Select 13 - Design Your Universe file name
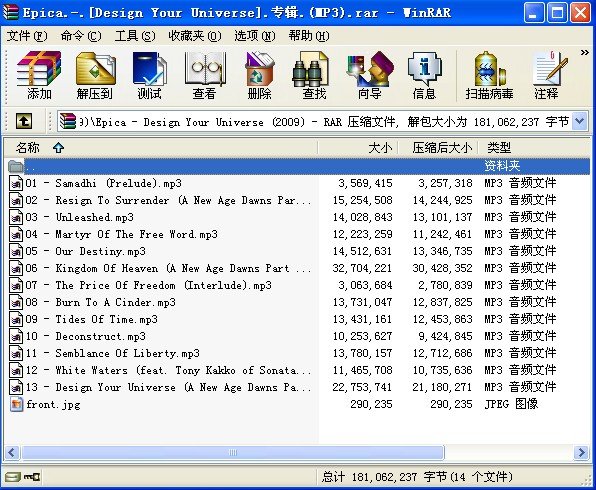Viewport: 596px width, 490px height. tap(168, 387)
